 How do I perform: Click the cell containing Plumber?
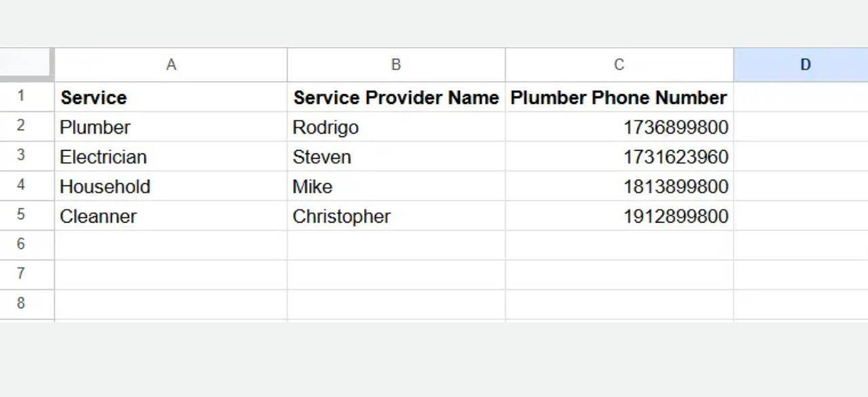(171, 127)
